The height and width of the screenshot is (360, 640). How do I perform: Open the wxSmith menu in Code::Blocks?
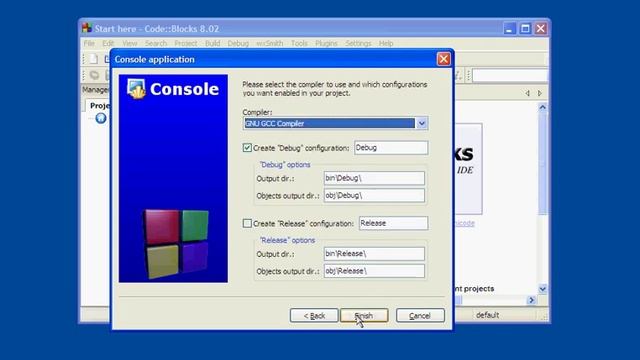point(269,43)
